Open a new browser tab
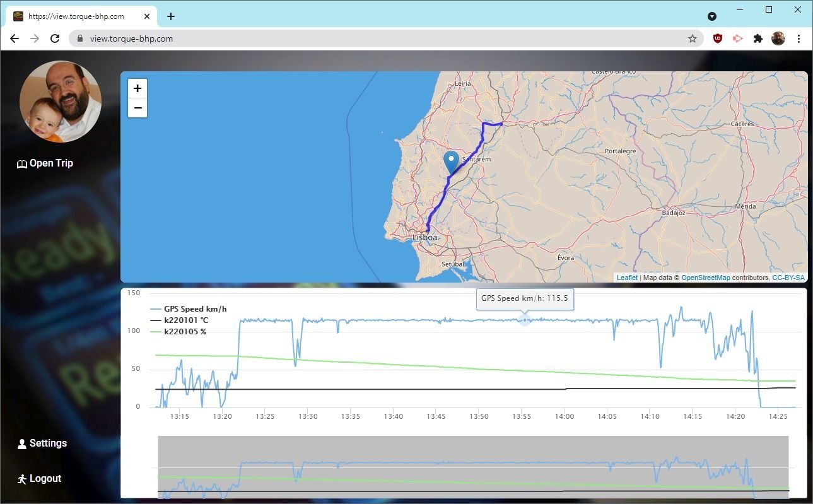Screen dimensions: 813x504 (x=171, y=16)
